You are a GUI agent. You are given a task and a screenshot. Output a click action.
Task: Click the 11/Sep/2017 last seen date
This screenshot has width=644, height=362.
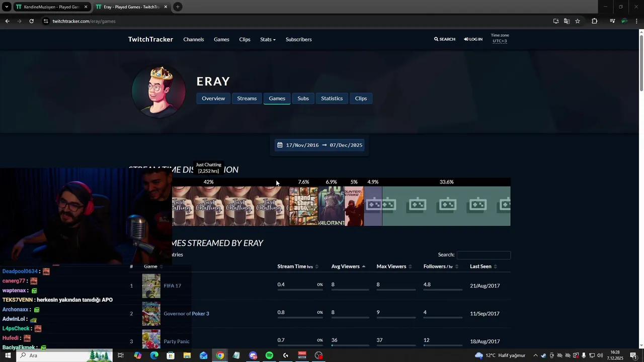(485, 314)
